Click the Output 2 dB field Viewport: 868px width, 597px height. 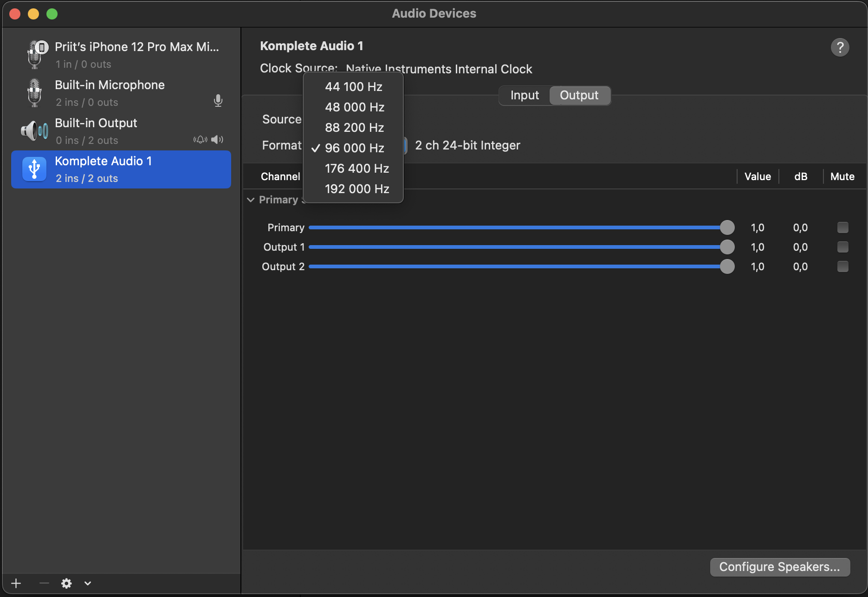[800, 266]
